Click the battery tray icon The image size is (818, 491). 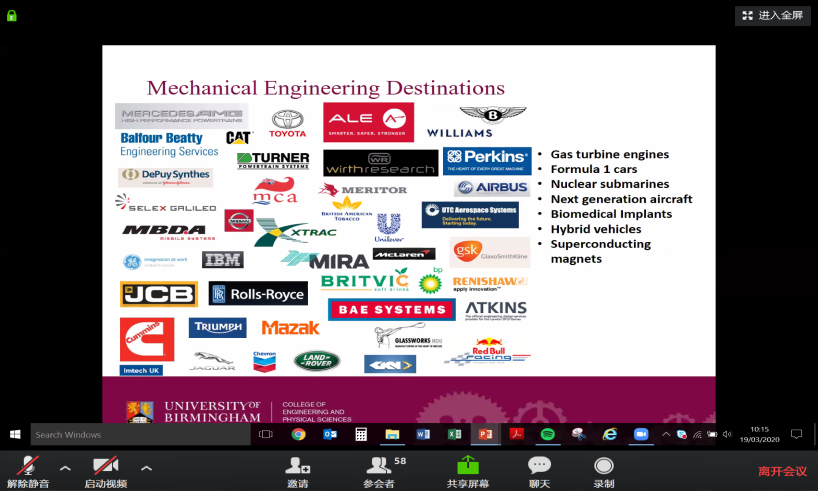712,434
